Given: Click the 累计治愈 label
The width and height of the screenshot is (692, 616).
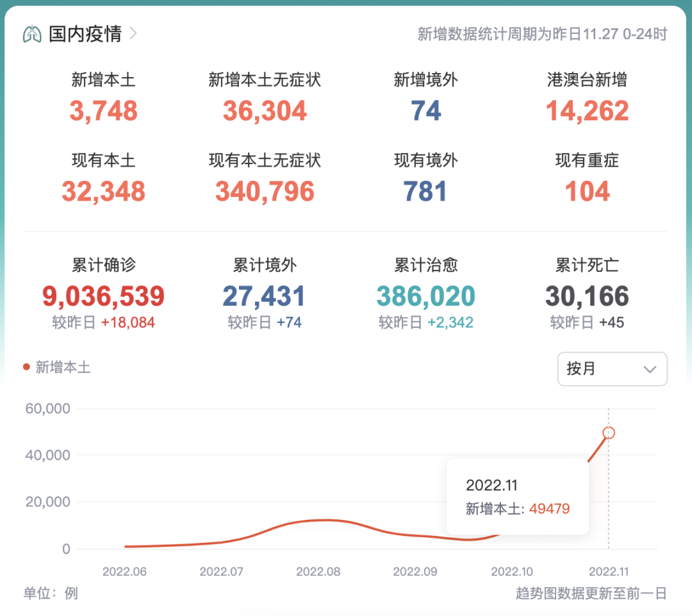Looking at the screenshot, I should (425, 265).
